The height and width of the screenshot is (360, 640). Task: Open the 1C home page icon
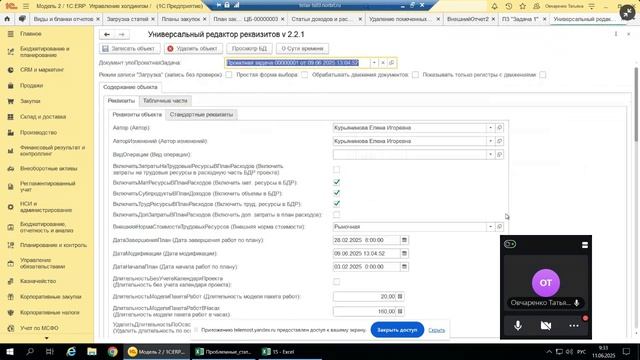point(7,19)
